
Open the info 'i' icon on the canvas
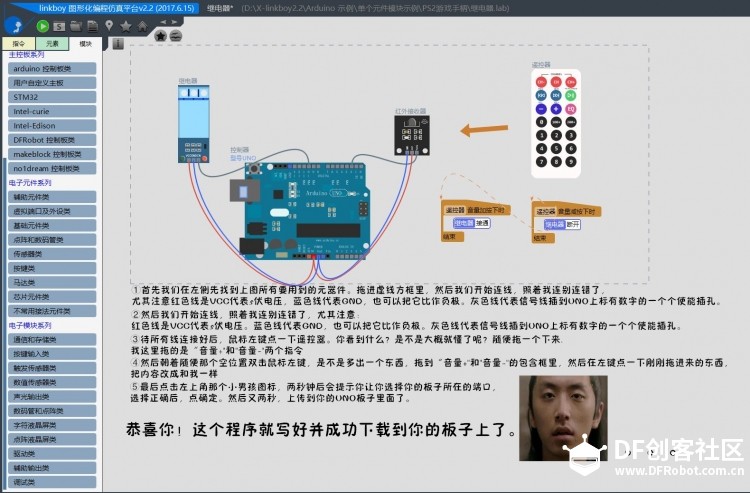(118, 44)
